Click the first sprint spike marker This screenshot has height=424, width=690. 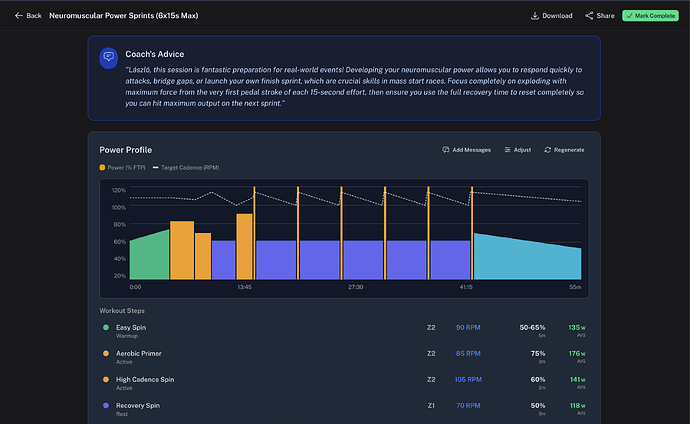point(254,233)
